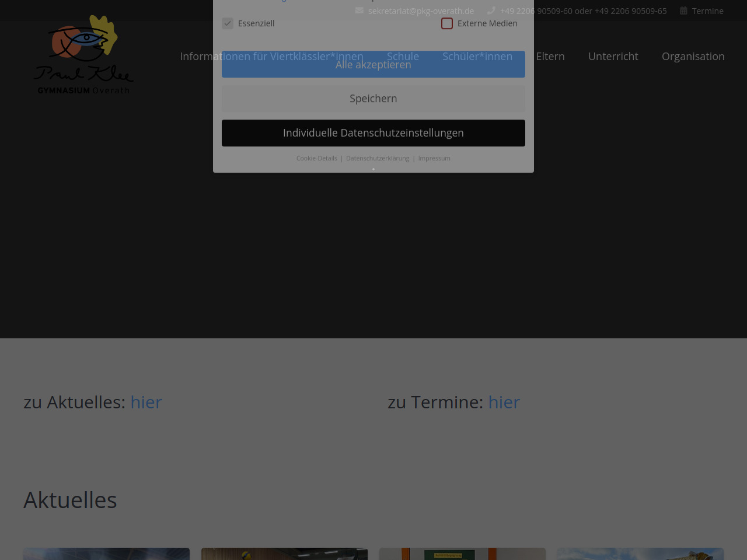The width and height of the screenshot is (747, 560).
Task: Follow the hier link after zu Aktuelles
Action: point(146,402)
